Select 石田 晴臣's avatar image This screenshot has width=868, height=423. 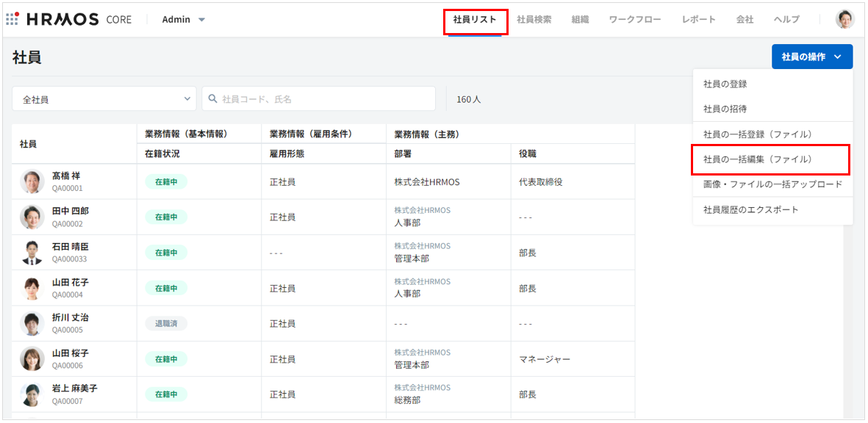32,253
